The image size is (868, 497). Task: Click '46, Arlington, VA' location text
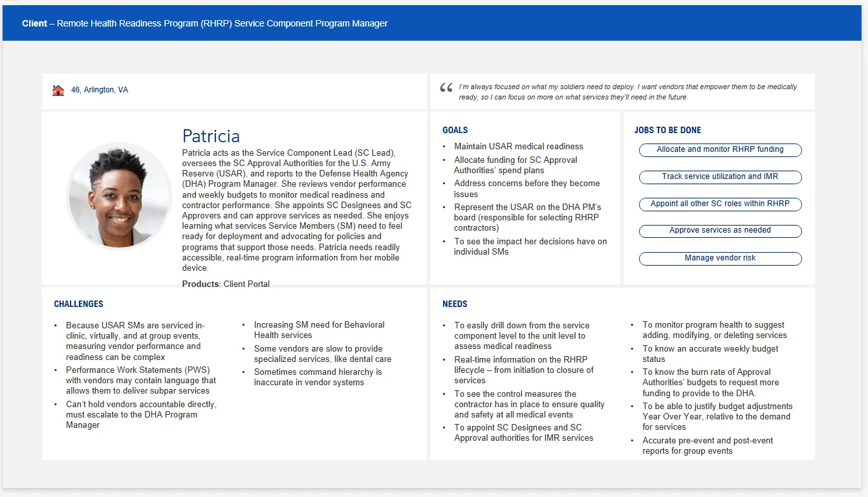pos(100,90)
